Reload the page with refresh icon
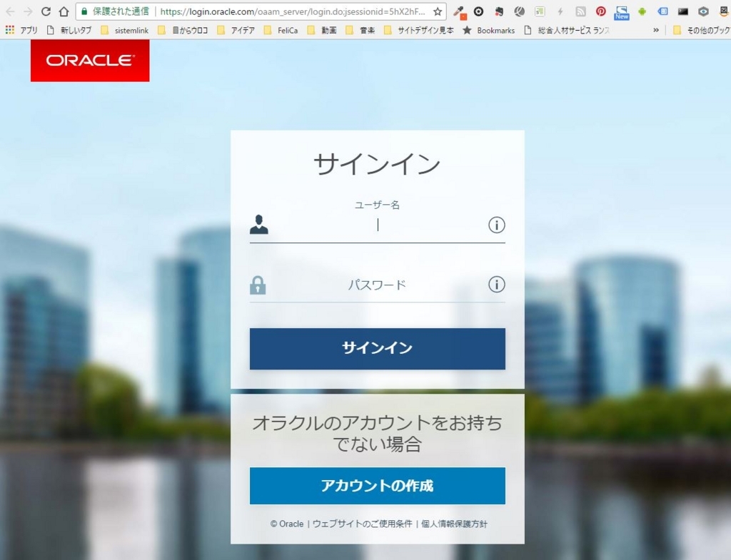Viewport: 731px width, 560px height. (x=46, y=11)
